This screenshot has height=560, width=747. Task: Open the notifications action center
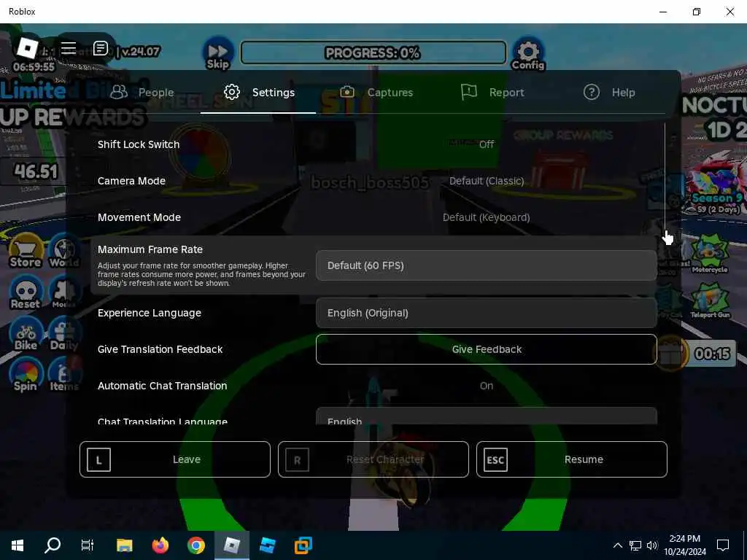[x=723, y=545]
